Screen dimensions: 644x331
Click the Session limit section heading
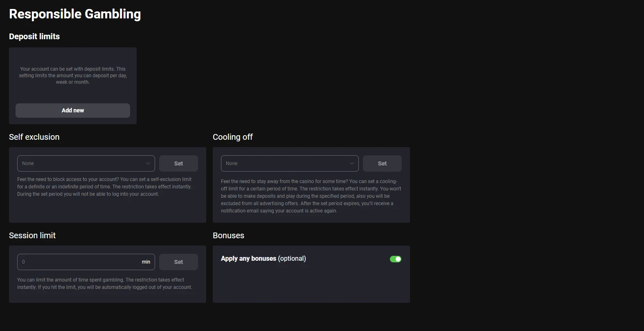[x=32, y=235]
